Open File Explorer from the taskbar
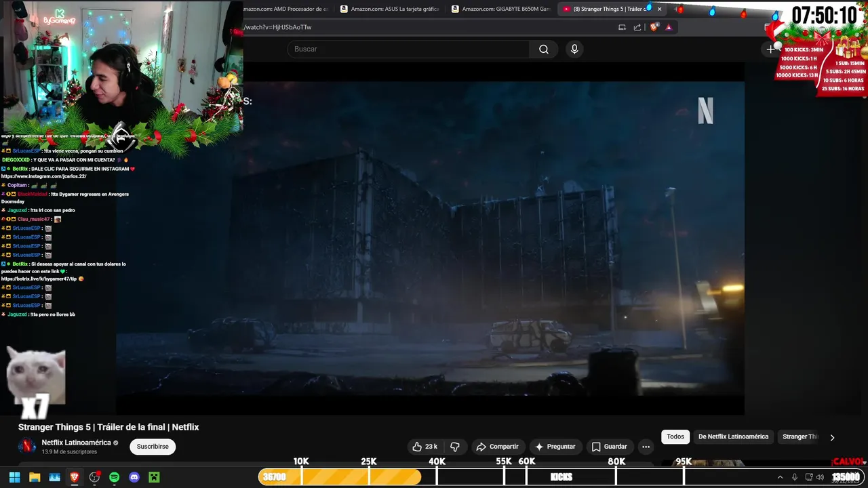This screenshot has height=488, width=868. 35,477
